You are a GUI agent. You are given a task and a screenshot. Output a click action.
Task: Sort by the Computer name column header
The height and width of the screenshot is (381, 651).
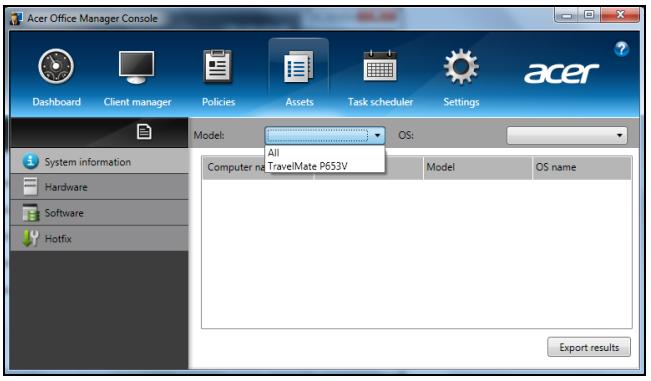[257, 167]
